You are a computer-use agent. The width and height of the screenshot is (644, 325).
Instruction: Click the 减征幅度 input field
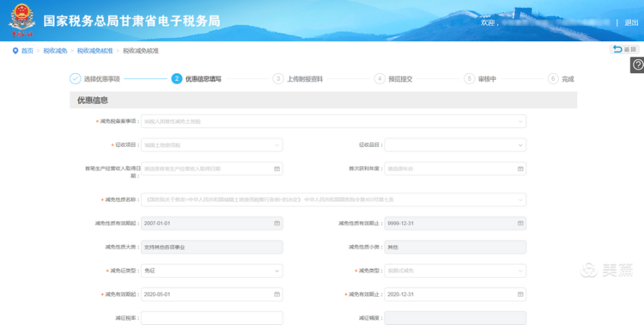(455, 318)
